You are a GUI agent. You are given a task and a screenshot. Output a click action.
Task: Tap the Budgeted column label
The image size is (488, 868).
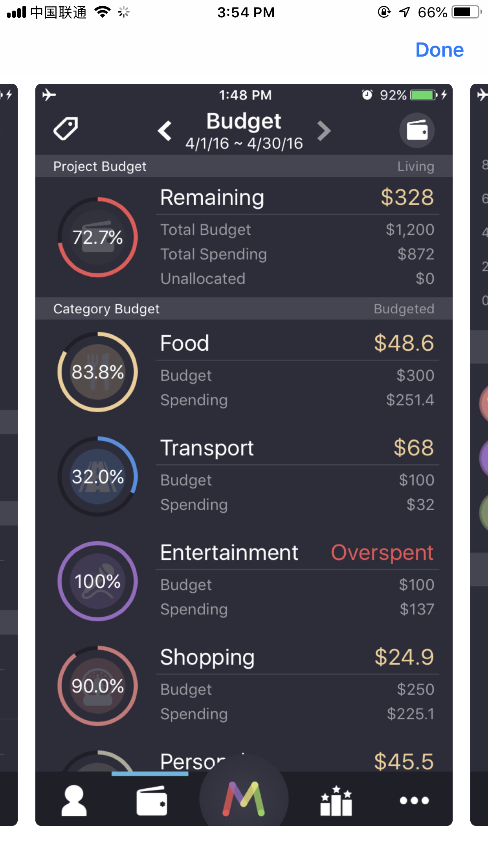point(404,309)
